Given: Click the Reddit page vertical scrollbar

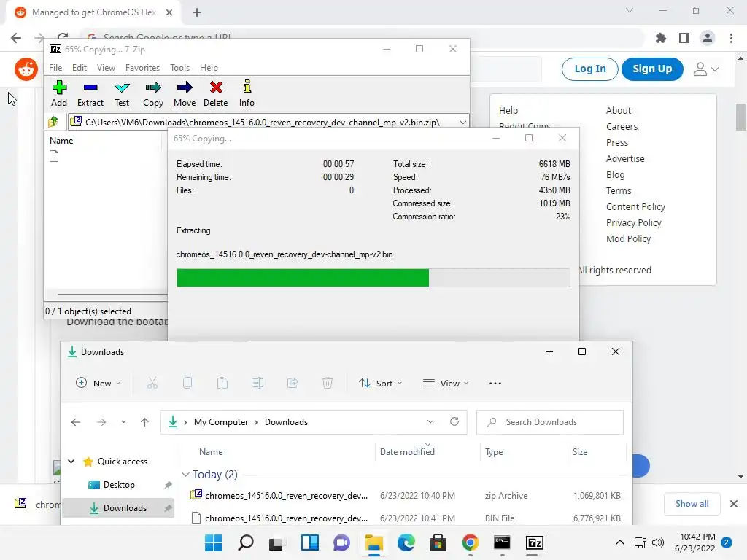Looking at the screenshot, I should (740, 117).
